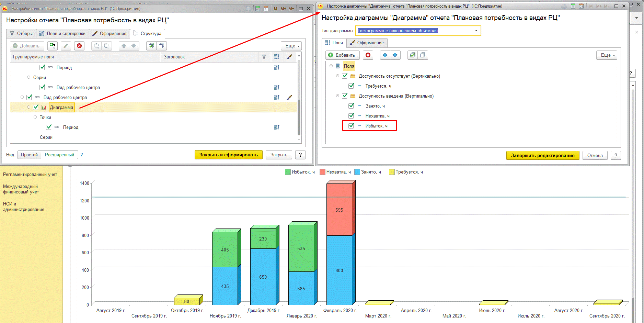Image resolution: width=644 pixels, height=323 pixels.
Task: Click the Отмена button
Action: [595, 155]
